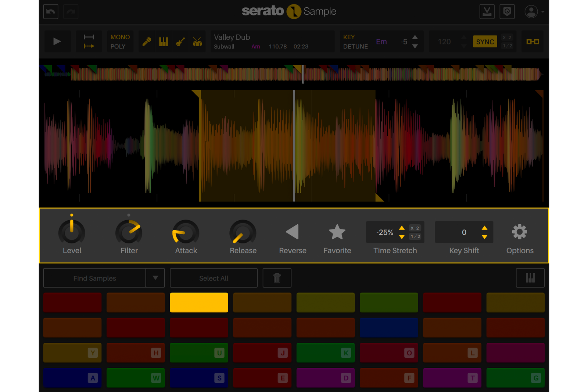Open the download export icon
This screenshot has height=392, width=588.
487,11
